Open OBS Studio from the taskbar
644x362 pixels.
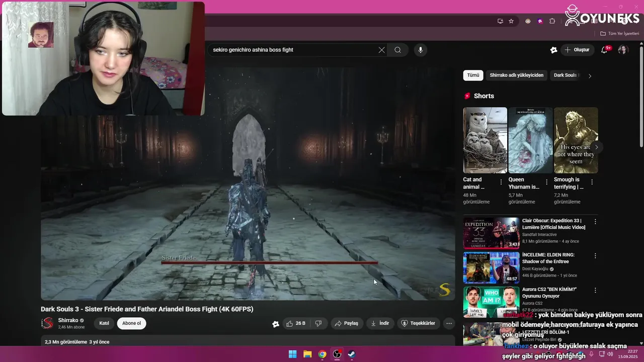pyautogui.click(x=337, y=354)
